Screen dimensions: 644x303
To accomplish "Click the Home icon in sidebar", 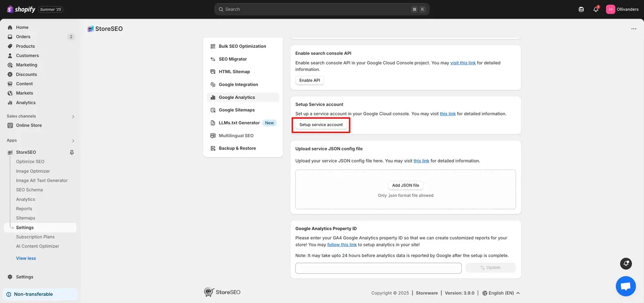I will (x=10, y=27).
